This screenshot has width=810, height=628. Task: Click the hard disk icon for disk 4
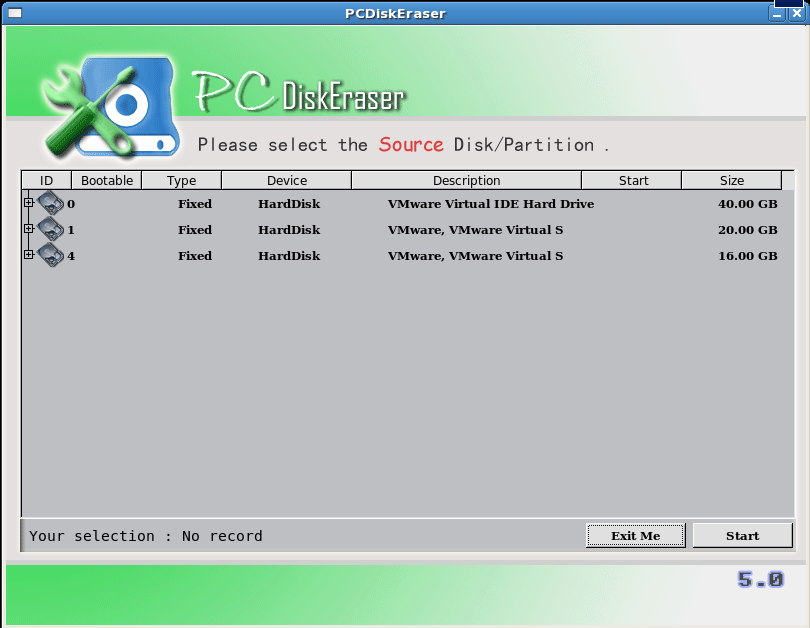click(x=51, y=255)
